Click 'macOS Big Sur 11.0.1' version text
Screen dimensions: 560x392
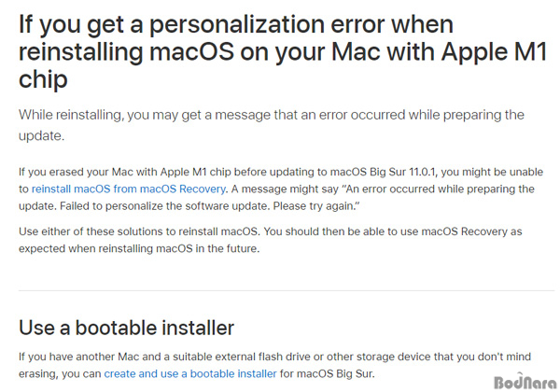click(x=383, y=172)
